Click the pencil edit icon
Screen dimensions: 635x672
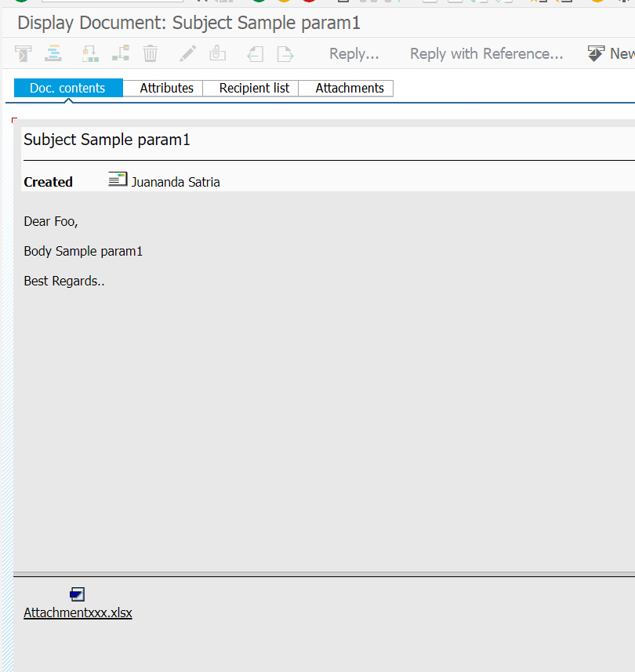click(x=188, y=54)
